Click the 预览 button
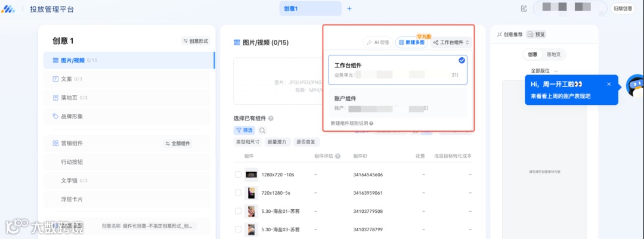The image size is (644, 239). (537, 35)
